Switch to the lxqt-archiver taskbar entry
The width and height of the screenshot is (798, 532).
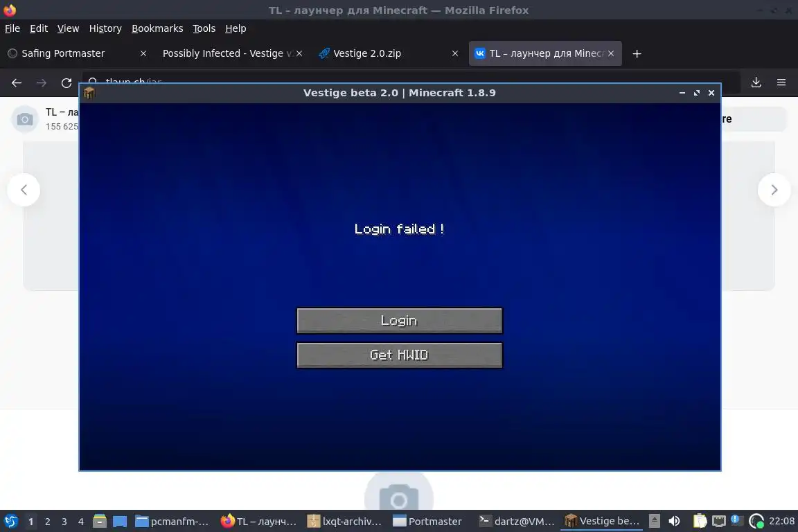[x=344, y=522]
